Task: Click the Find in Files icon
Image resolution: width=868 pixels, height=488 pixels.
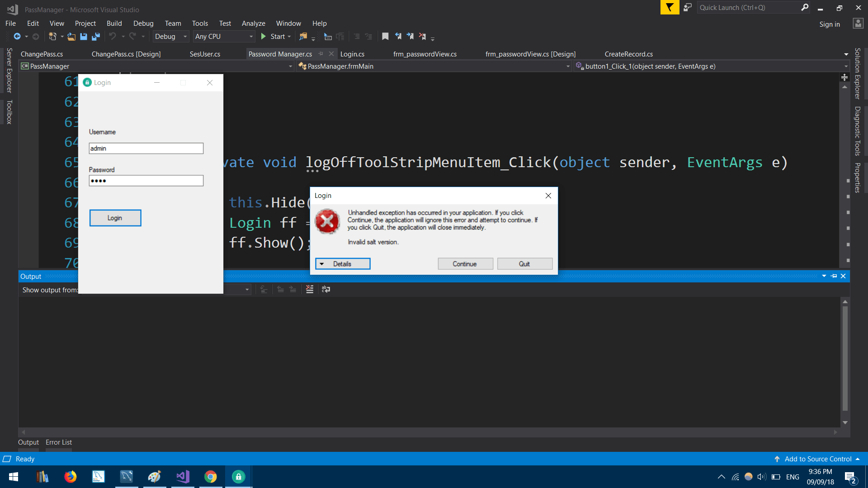Action: [303, 37]
